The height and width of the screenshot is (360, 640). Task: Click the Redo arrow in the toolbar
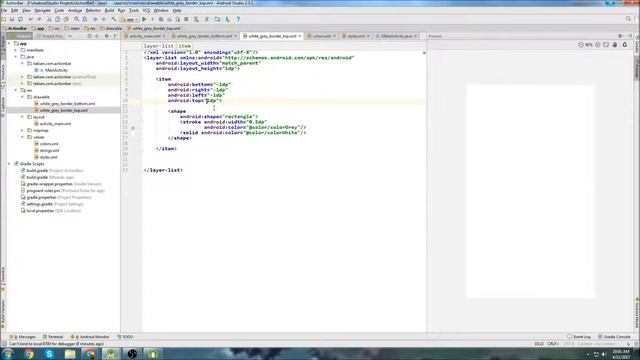click(39, 19)
